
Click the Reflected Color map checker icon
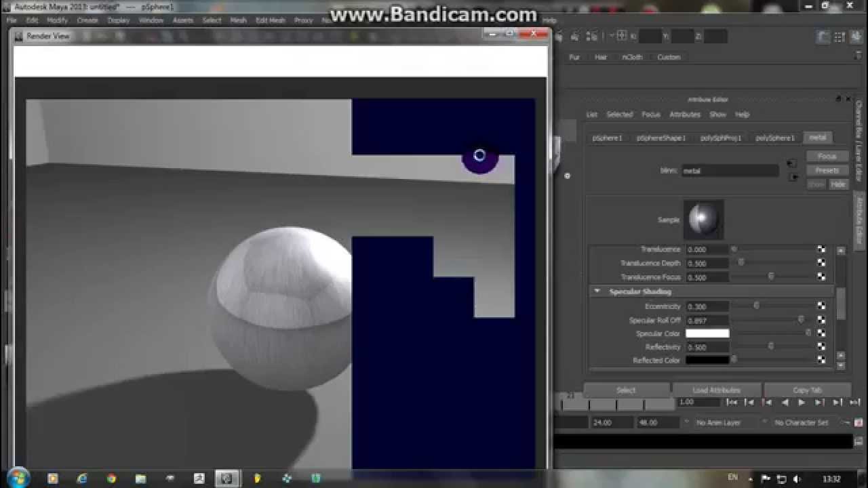821,361
